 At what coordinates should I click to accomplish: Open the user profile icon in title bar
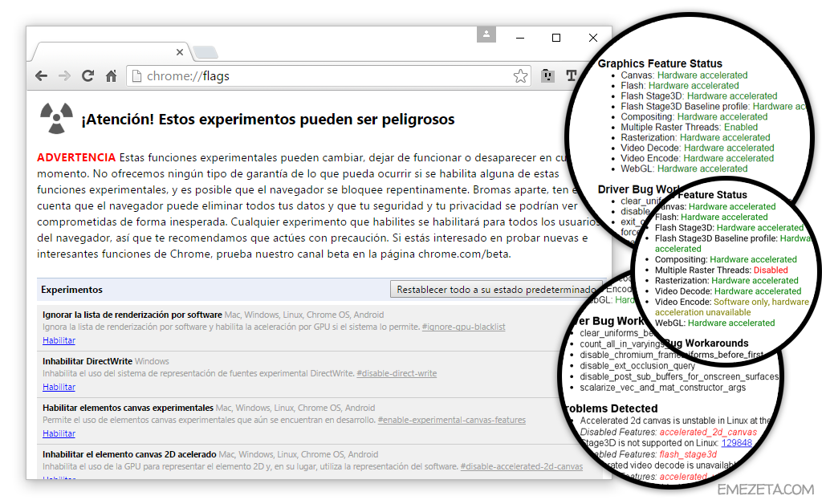pyautogui.click(x=486, y=34)
